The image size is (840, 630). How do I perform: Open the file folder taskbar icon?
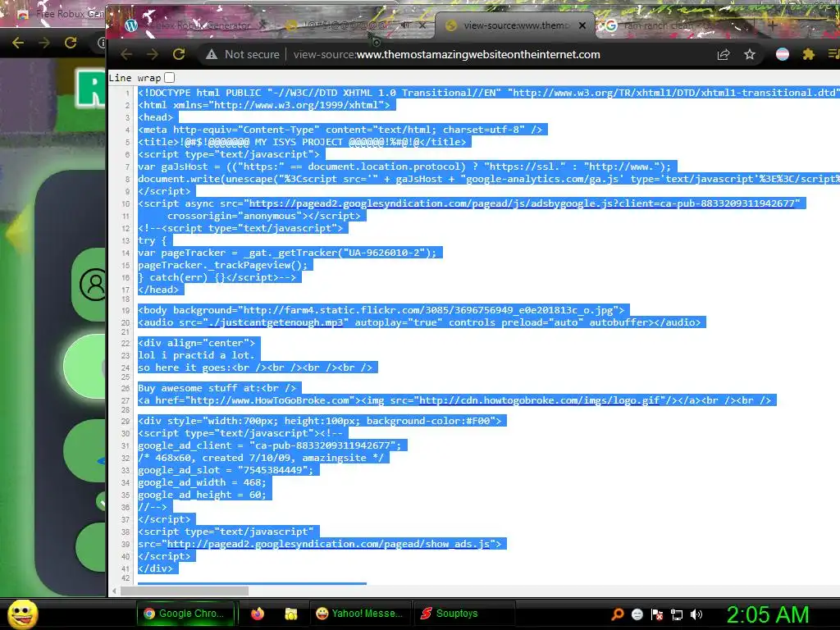point(291,614)
